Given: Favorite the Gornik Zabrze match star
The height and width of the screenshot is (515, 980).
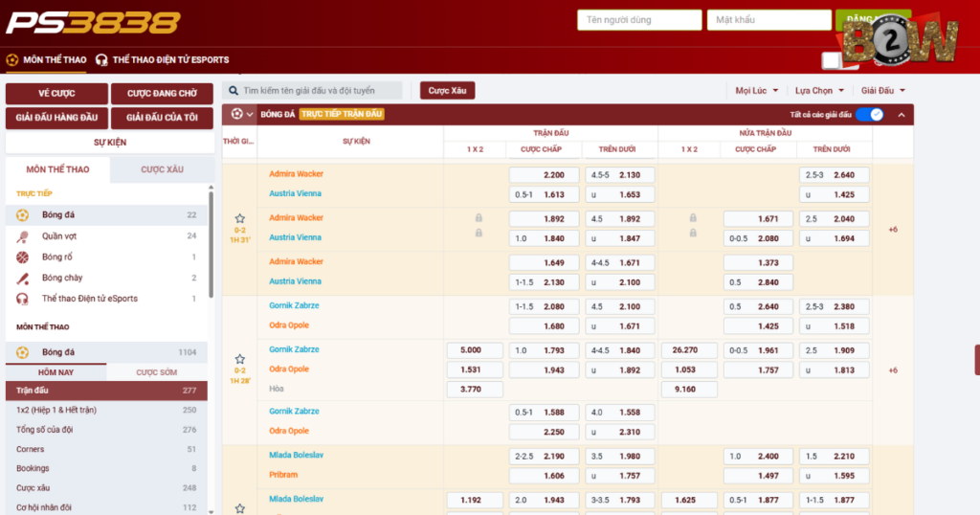Looking at the screenshot, I should point(240,359).
